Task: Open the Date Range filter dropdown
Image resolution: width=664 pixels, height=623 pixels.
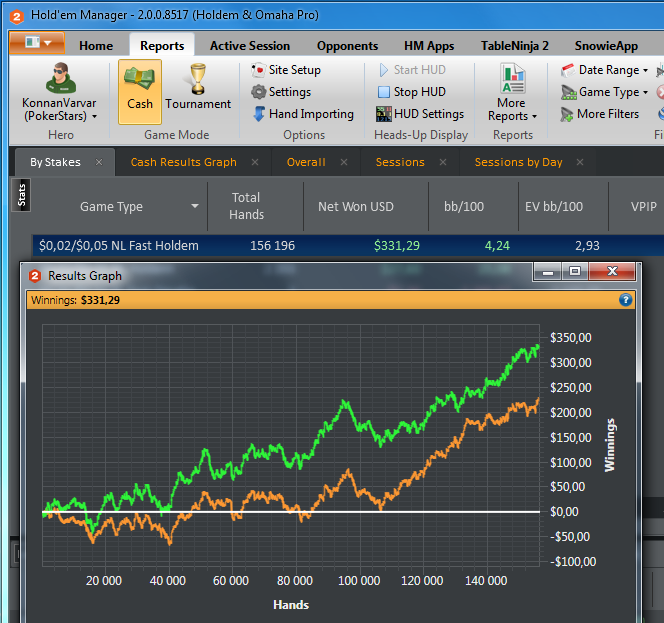Action: point(604,70)
